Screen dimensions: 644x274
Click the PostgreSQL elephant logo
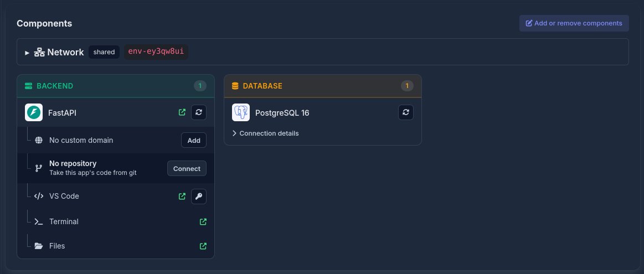point(241,112)
